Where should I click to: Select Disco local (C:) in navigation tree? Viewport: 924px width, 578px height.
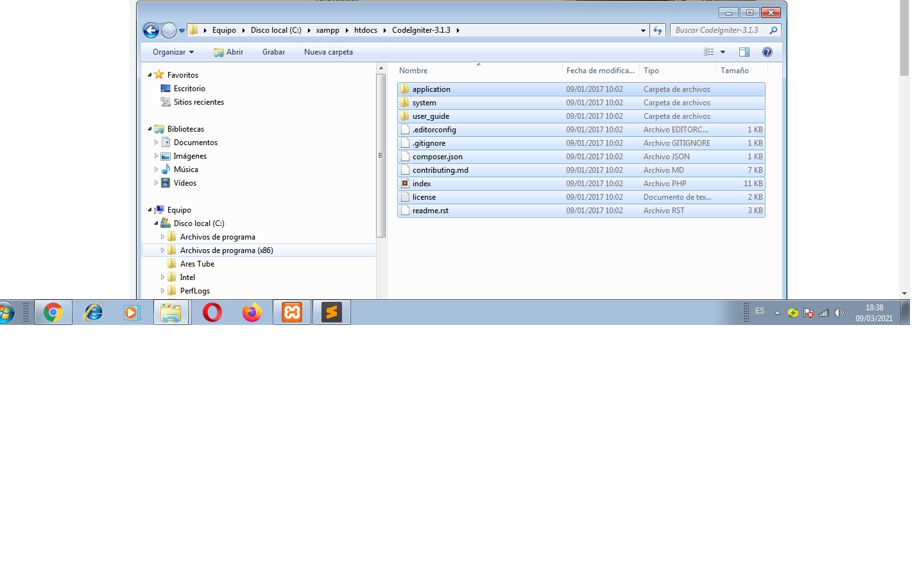click(199, 223)
